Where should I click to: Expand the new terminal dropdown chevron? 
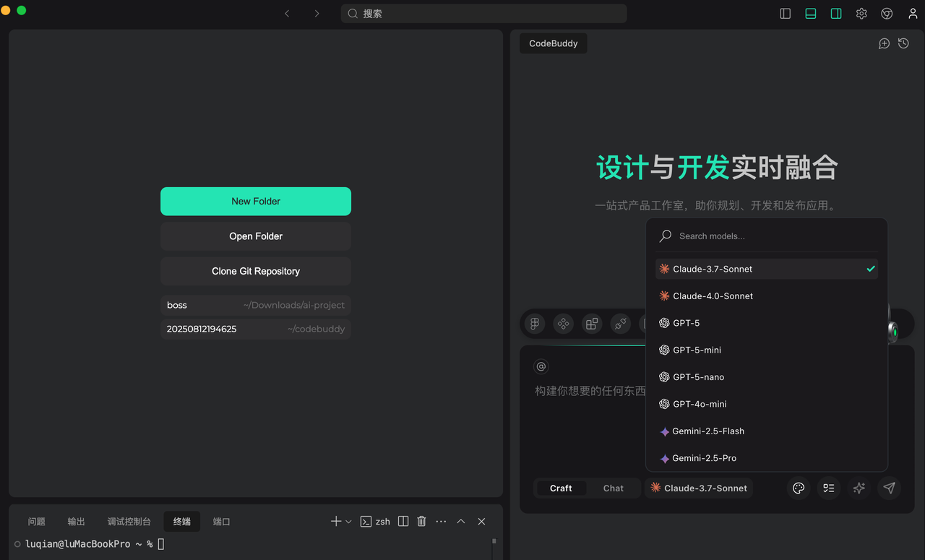[348, 521]
